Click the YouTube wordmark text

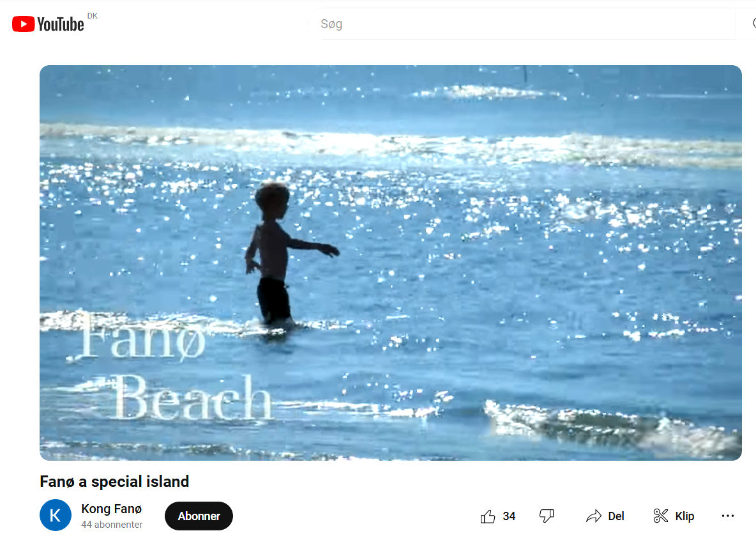click(x=61, y=24)
